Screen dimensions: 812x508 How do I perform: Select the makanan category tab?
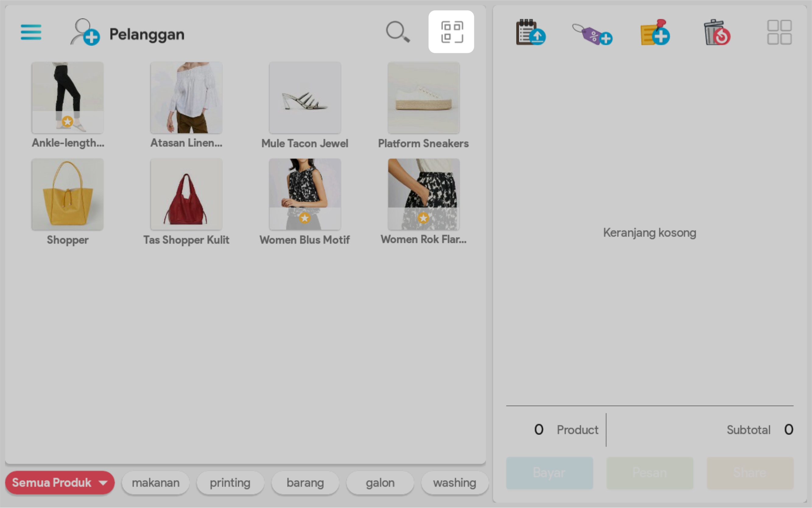(x=156, y=482)
